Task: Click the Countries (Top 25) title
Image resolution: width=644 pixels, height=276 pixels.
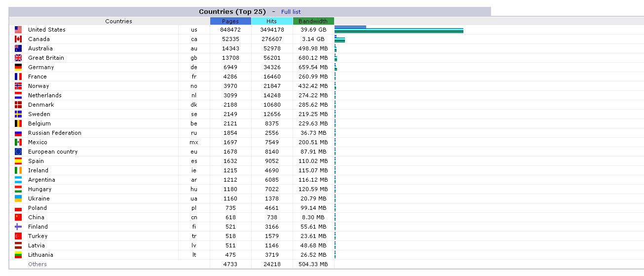Action: click(x=232, y=12)
